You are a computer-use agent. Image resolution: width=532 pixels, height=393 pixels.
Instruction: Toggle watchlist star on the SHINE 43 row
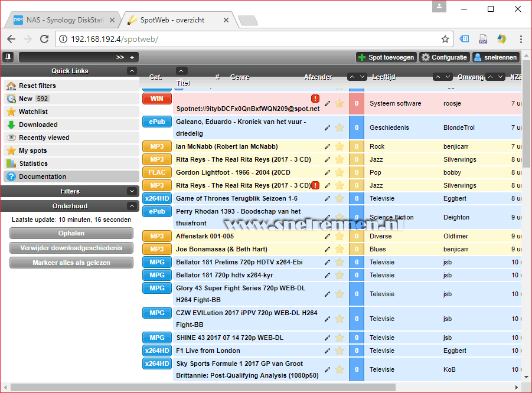(340, 338)
